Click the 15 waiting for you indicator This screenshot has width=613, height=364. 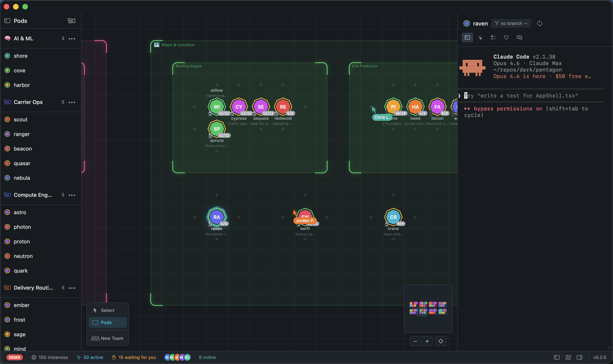coord(134,357)
